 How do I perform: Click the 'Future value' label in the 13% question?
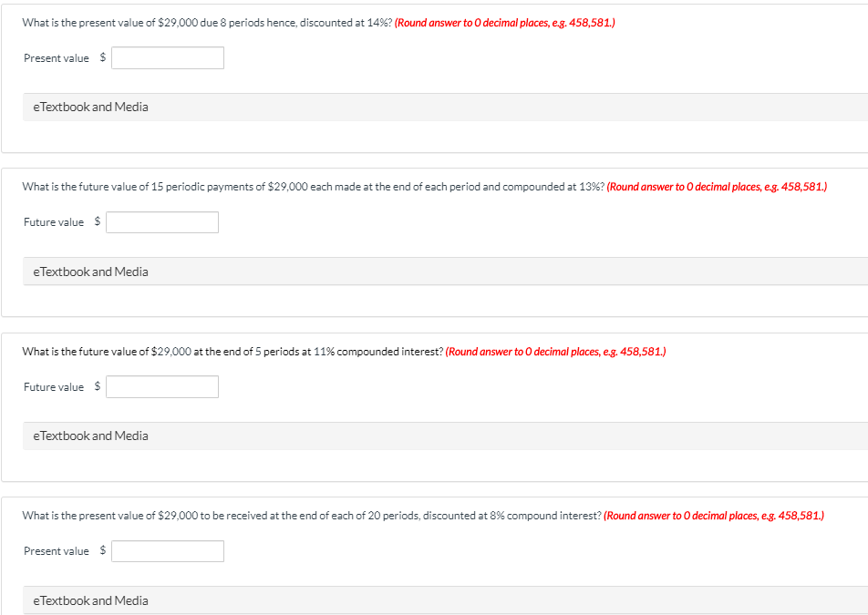54,222
